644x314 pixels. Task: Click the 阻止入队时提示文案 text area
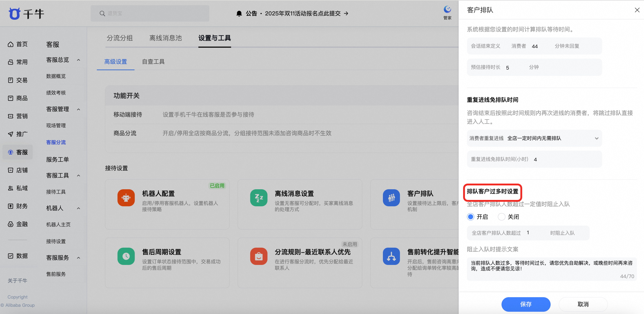pyautogui.click(x=552, y=269)
